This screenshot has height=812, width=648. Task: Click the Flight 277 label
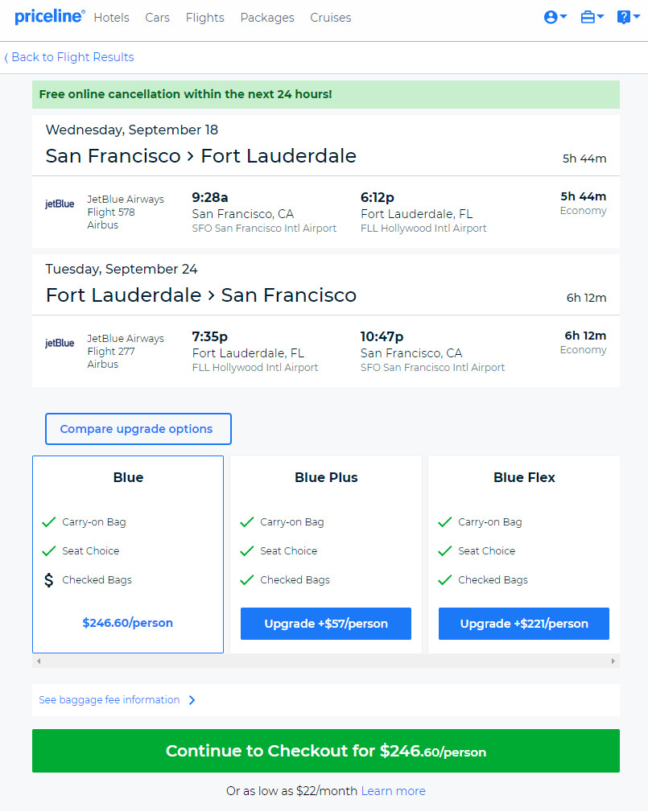[111, 351]
